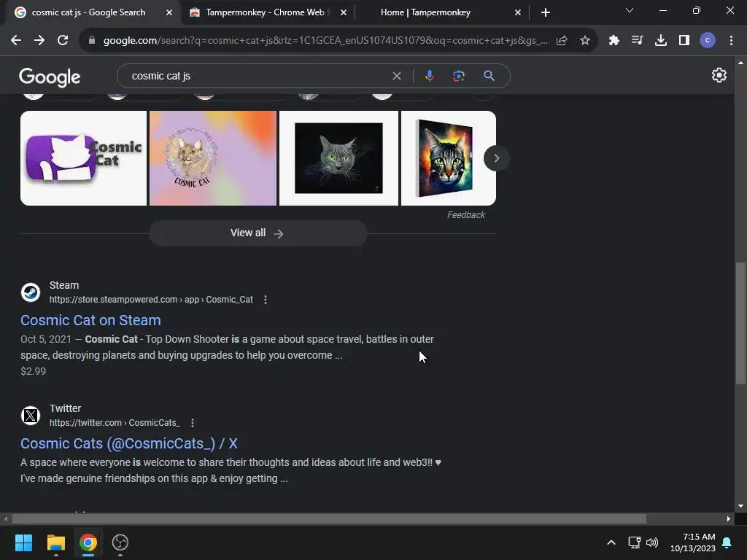Bookmark this page with the star
747x560 pixels.
(585, 41)
